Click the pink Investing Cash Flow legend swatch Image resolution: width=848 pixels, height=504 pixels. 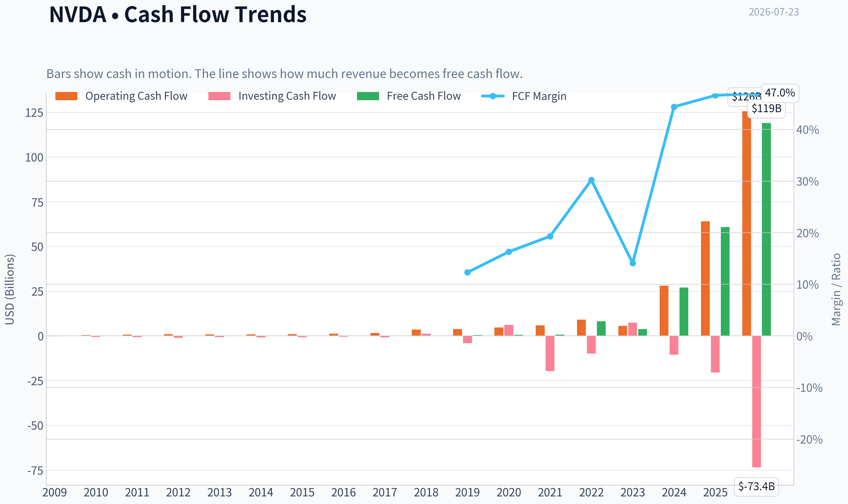(220, 96)
